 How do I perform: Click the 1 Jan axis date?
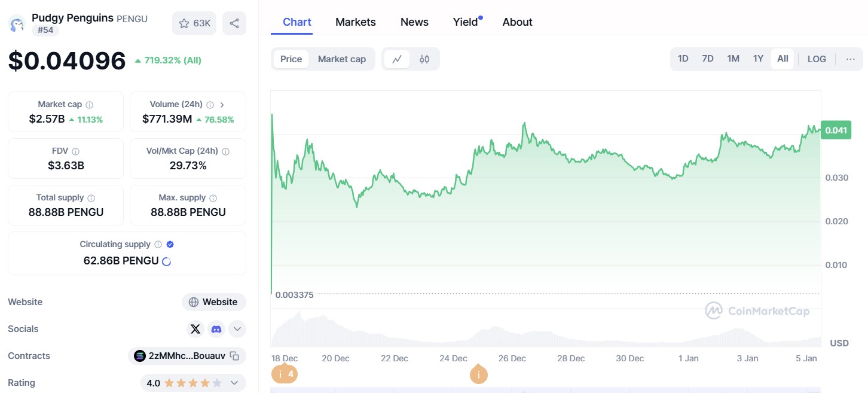point(689,358)
